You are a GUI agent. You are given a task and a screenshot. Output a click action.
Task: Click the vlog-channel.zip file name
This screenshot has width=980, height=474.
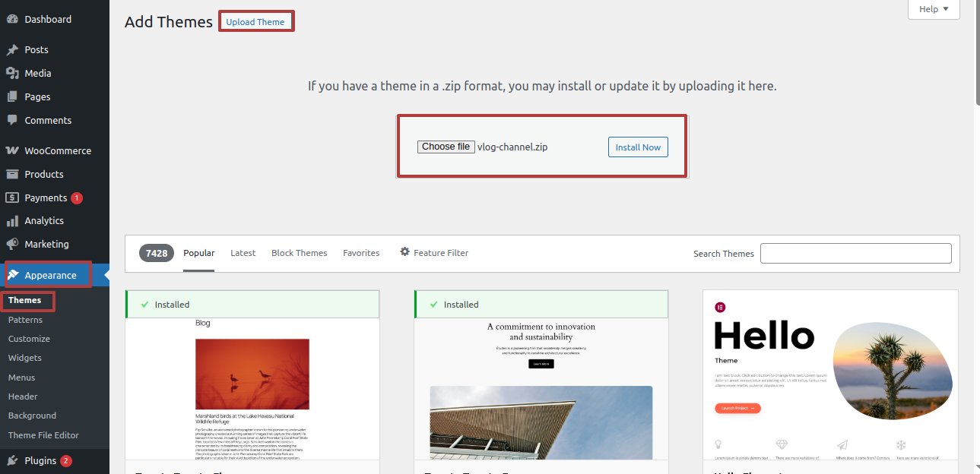pyautogui.click(x=512, y=147)
